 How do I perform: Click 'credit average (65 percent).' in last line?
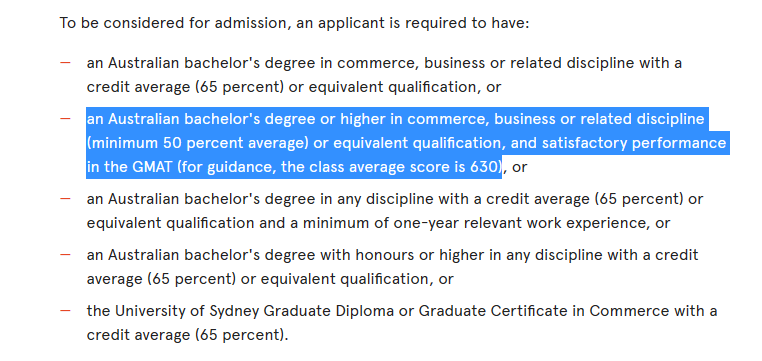click(x=188, y=335)
